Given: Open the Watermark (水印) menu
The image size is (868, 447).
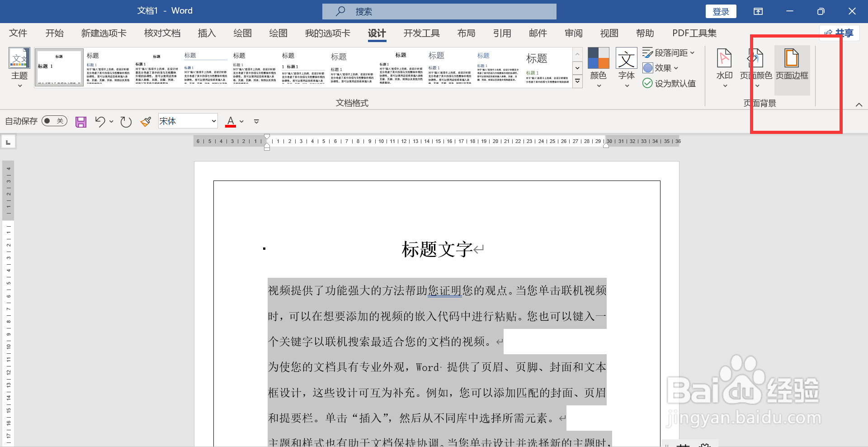Looking at the screenshot, I should 725,68.
